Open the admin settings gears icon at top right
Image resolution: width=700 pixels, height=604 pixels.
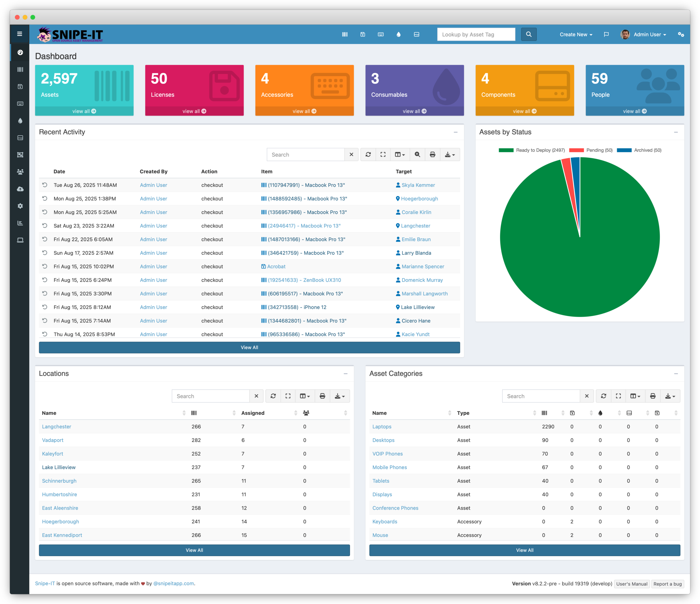[681, 34]
